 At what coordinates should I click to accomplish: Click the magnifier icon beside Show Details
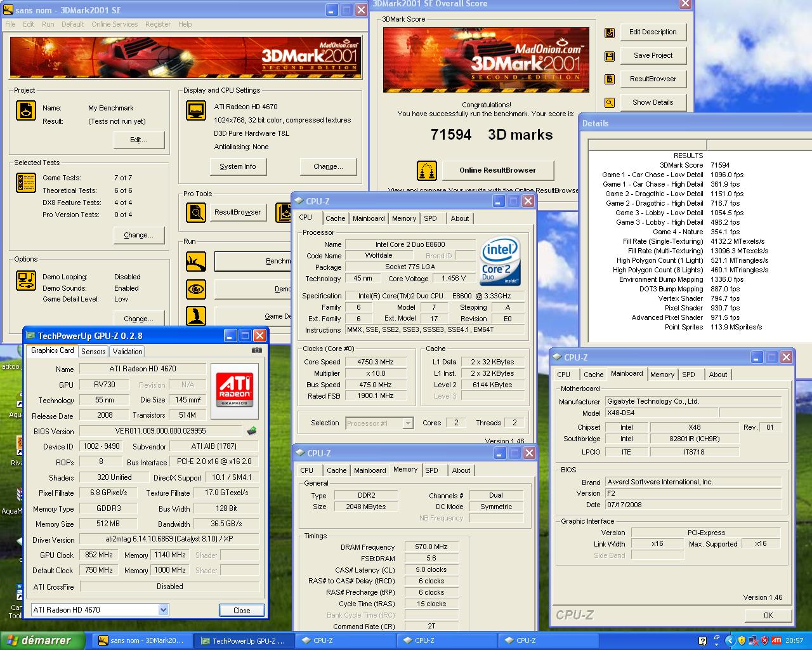tap(610, 103)
